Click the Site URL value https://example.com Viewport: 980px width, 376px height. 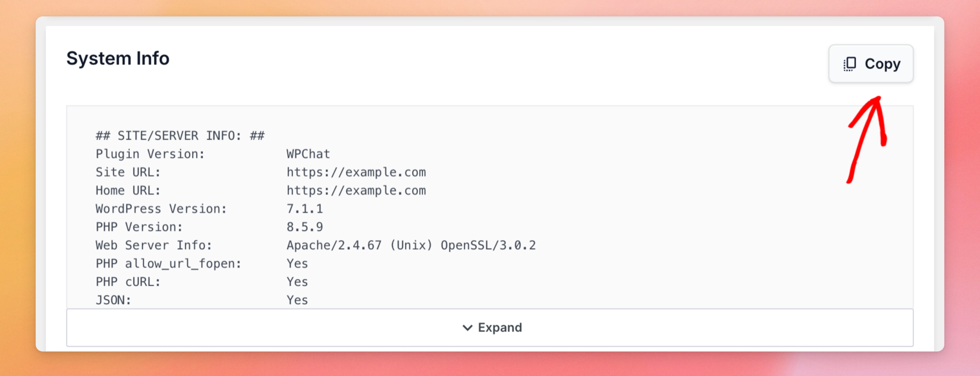356,172
